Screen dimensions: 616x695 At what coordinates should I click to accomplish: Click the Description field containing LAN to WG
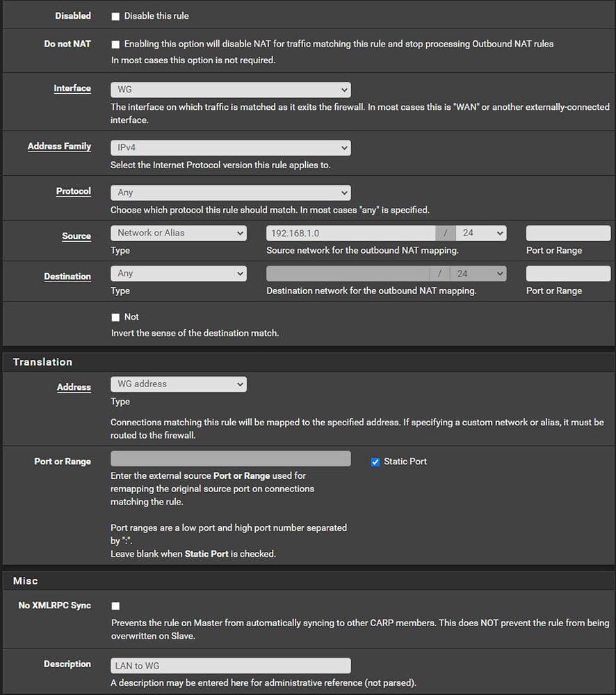229,665
